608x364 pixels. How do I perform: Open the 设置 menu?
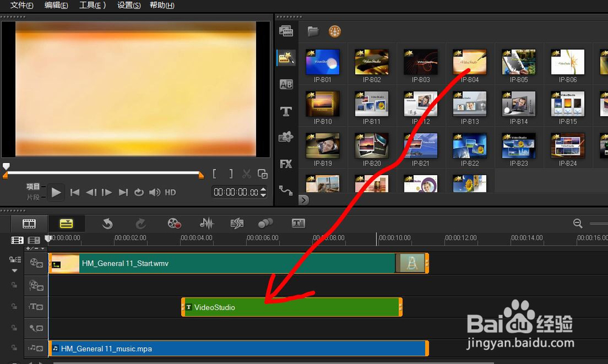pyautogui.click(x=129, y=5)
